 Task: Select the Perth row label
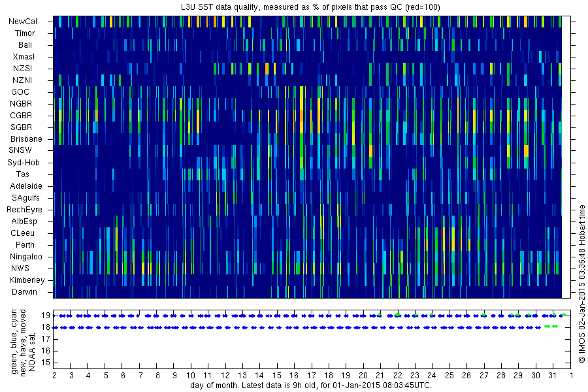[x=25, y=244]
